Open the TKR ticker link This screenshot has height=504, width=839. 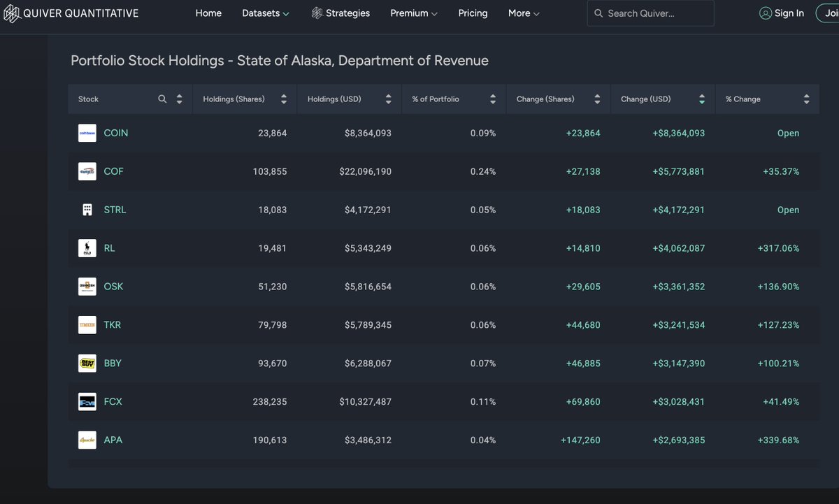[113, 325]
